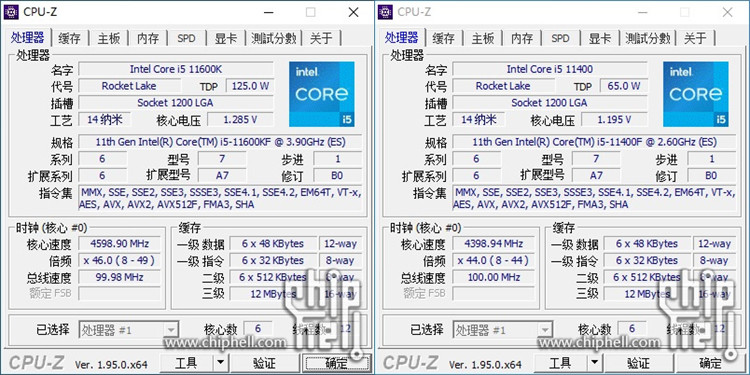Image resolution: width=750 pixels, height=375 pixels.
Task: Click Rocket Lake codename in right window
Action: click(503, 86)
